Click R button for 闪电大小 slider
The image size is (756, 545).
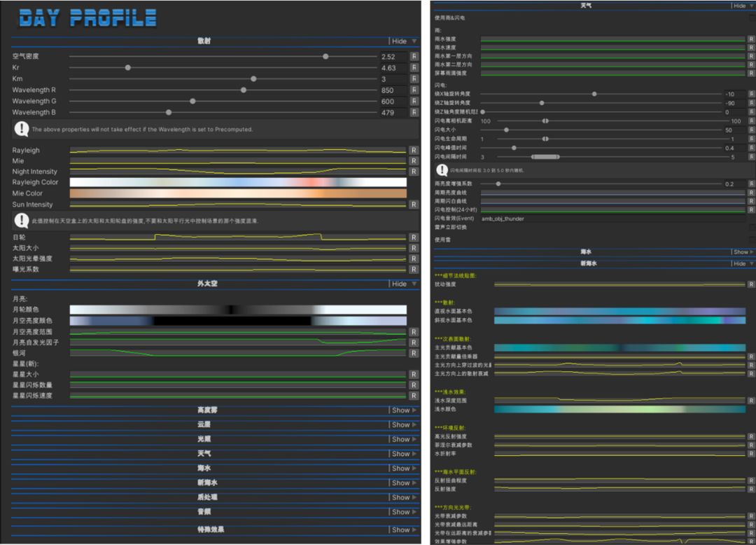752,130
